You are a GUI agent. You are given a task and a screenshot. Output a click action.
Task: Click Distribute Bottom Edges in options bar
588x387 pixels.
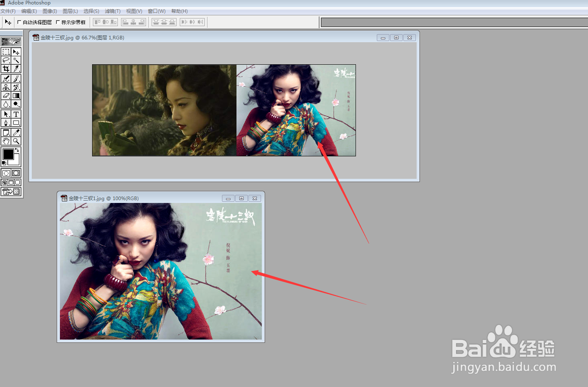click(x=172, y=22)
